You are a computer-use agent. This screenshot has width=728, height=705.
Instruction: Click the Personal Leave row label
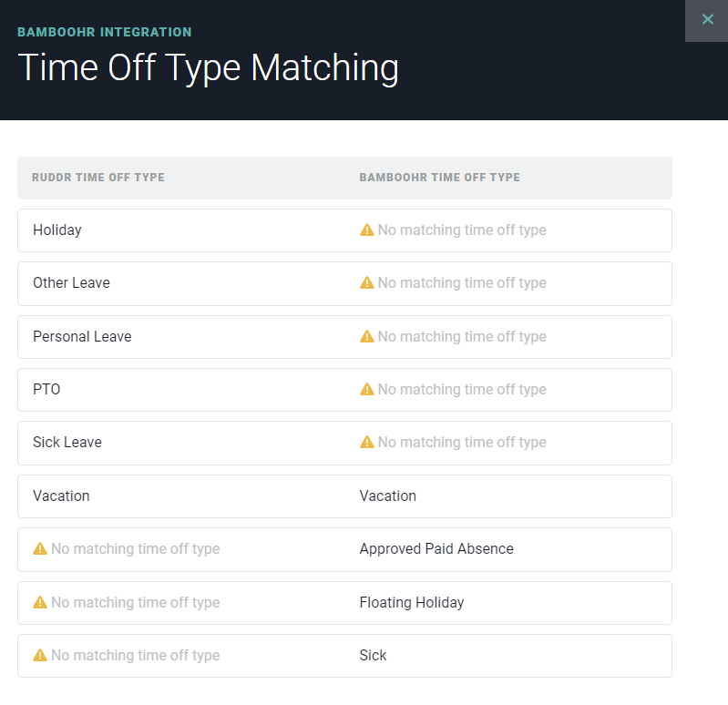(x=82, y=336)
